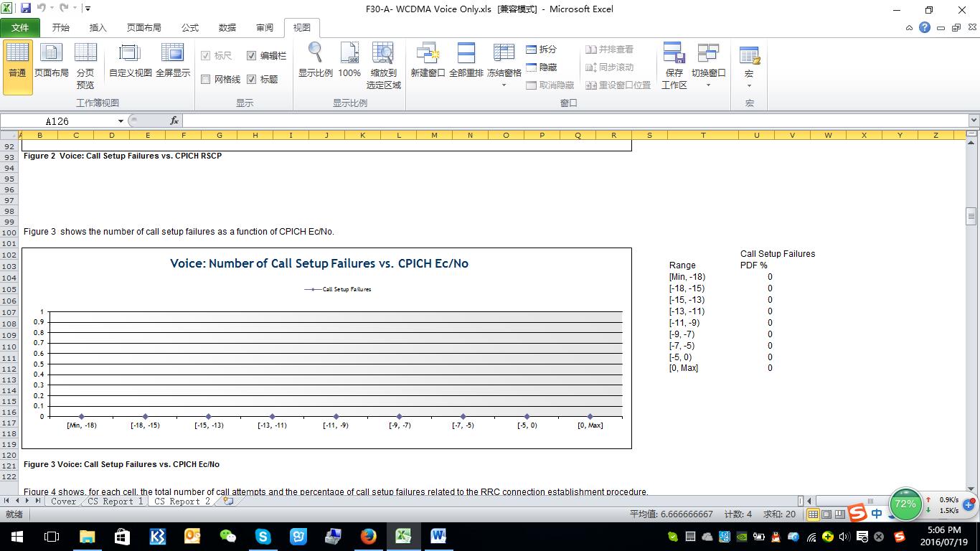Enable the 网格线 gridlines checkbox
The width and height of the screenshot is (980, 551).
206,79
